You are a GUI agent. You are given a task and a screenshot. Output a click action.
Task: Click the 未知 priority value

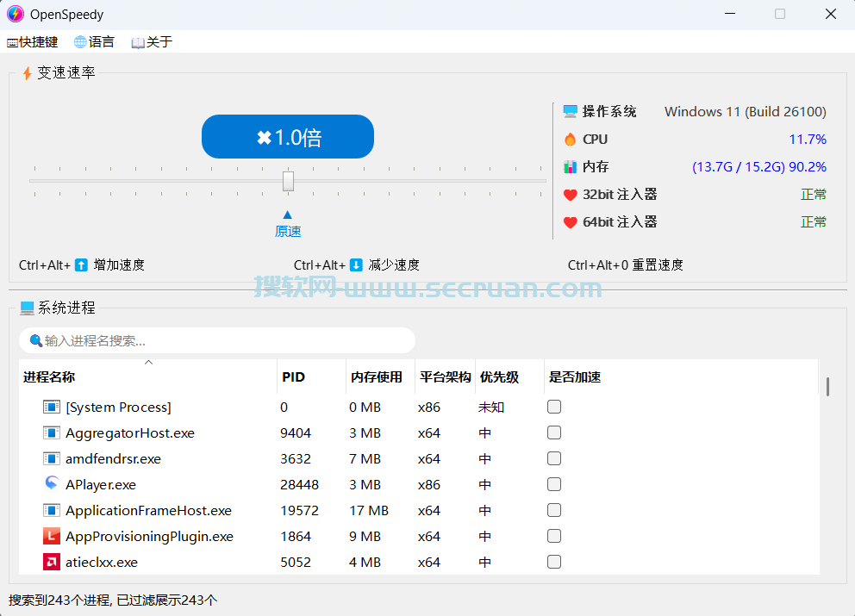[x=490, y=408]
